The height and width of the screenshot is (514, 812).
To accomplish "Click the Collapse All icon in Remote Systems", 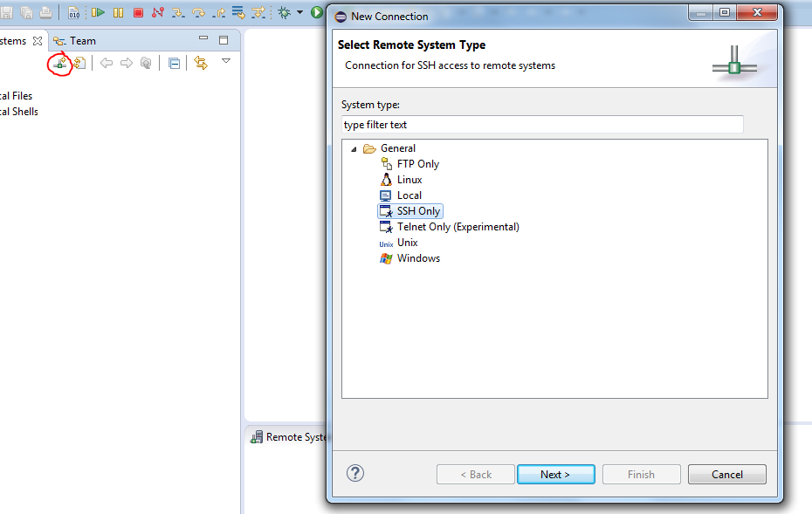I will pos(174,63).
